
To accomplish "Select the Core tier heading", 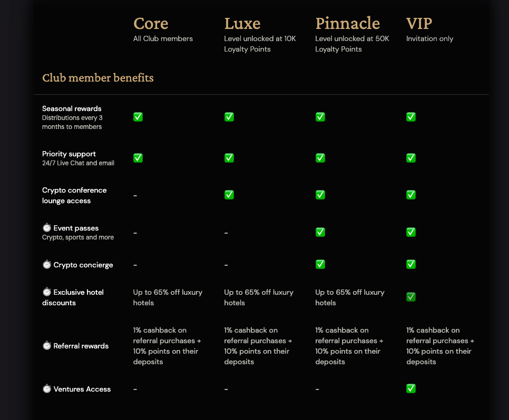I will [x=151, y=24].
